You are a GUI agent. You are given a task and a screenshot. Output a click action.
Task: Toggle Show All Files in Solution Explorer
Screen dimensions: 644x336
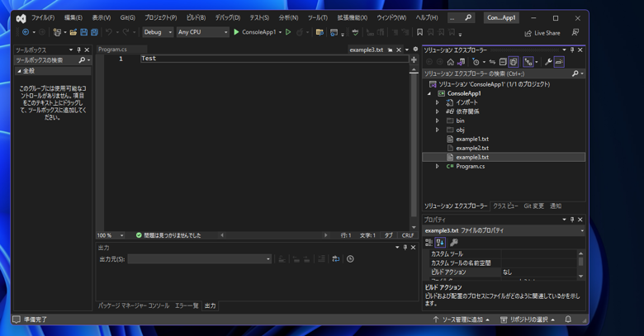pos(514,62)
